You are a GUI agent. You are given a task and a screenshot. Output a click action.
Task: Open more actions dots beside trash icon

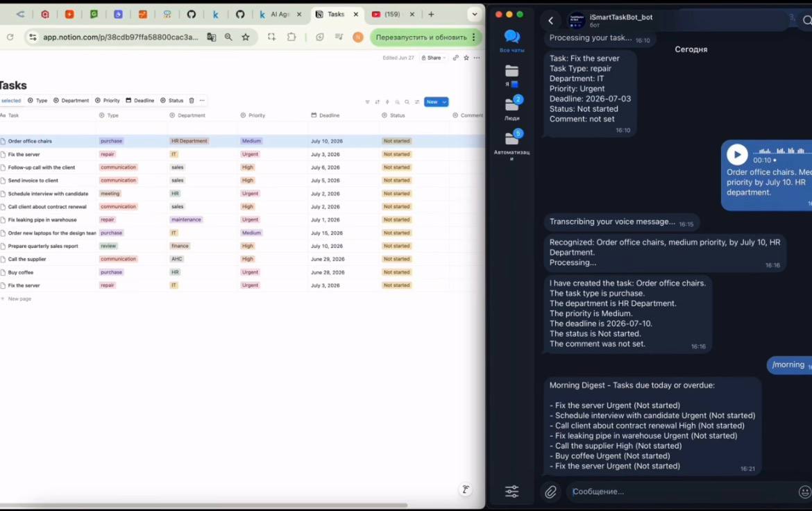click(x=202, y=101)
